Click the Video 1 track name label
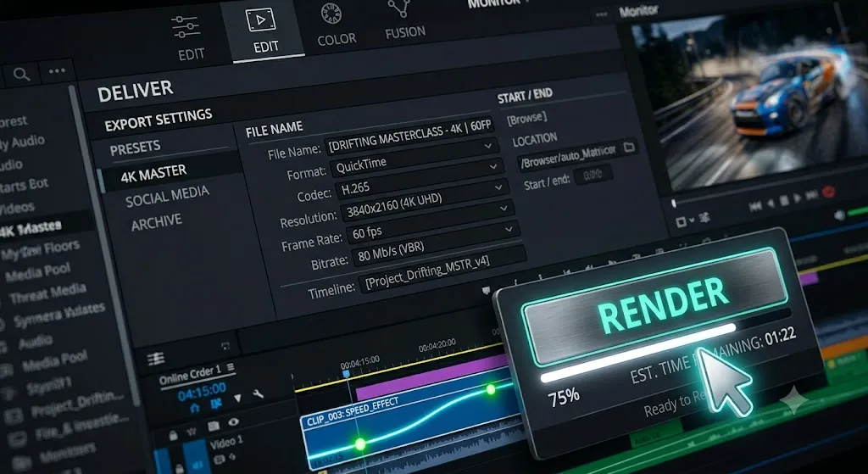Image resolution: width=868 pixels, height=474 pixels. [225, 443]
